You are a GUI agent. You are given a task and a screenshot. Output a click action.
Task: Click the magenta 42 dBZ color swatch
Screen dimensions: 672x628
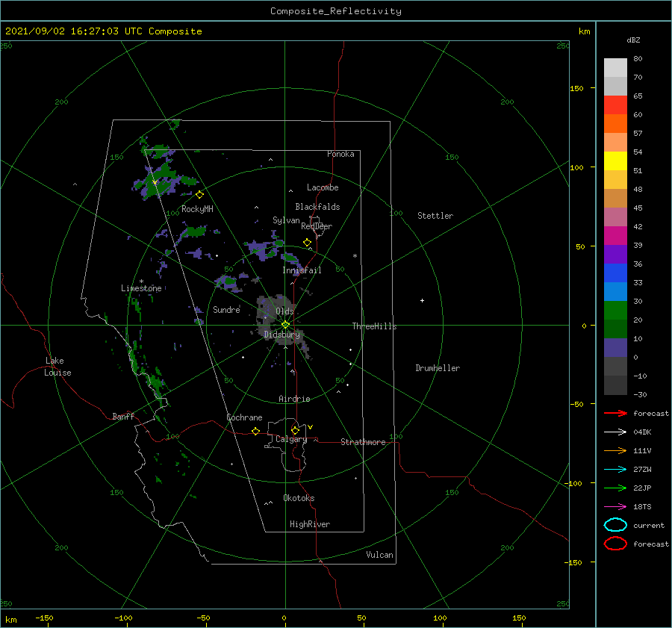[615, 236]
